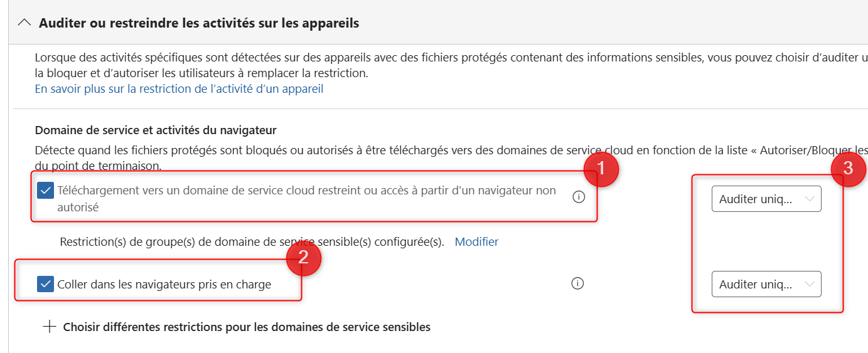Open the action dropdown for the cloud upload restriction

point(766,199)
